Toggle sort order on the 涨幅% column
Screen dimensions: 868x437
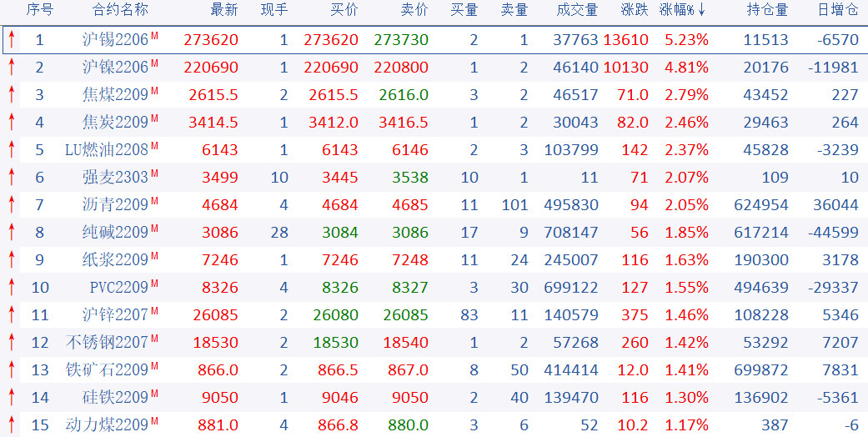pyautogui.click(x=683, y=10)
